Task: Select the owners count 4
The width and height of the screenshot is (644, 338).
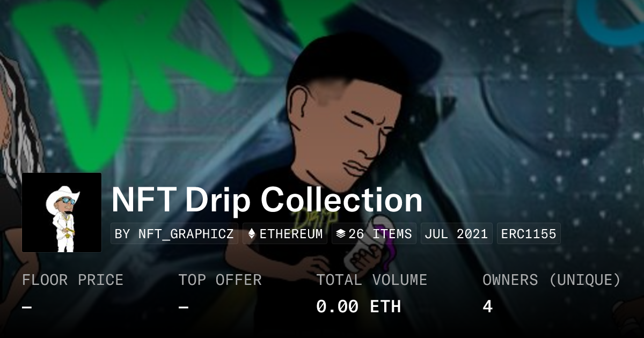Action: pyautogui.click(x=487, y=306)
